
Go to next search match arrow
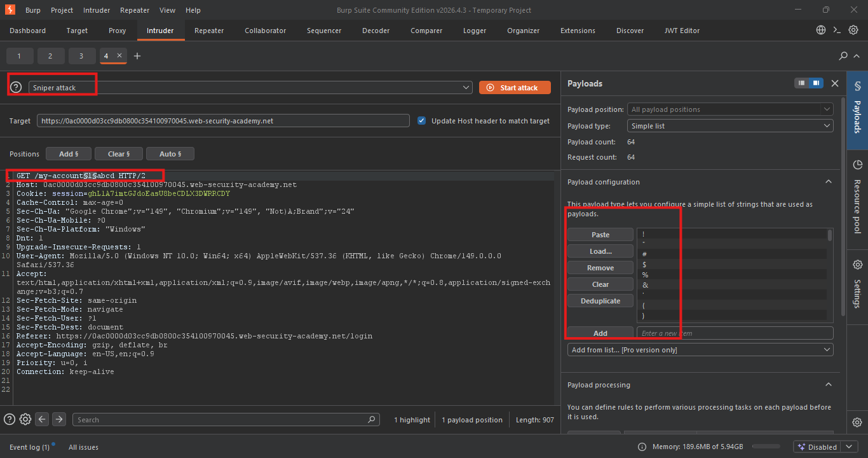(59, 419)
